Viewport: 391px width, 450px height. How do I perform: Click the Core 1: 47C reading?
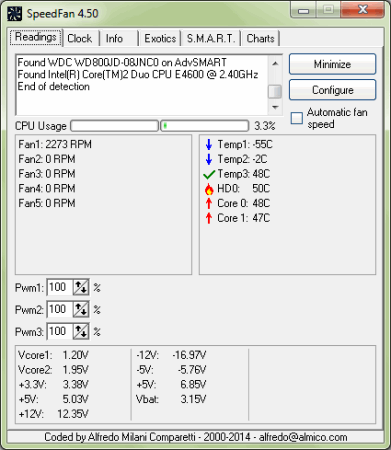pos(244,218)
